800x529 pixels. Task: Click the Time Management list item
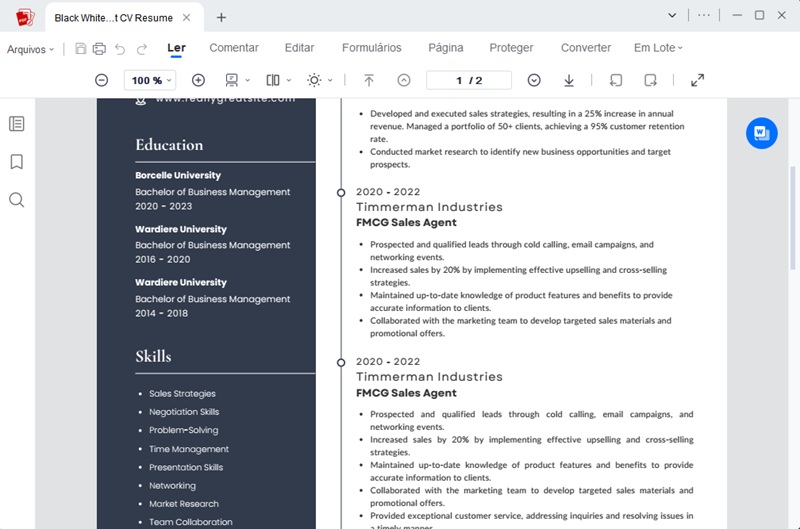click(189, 449)
